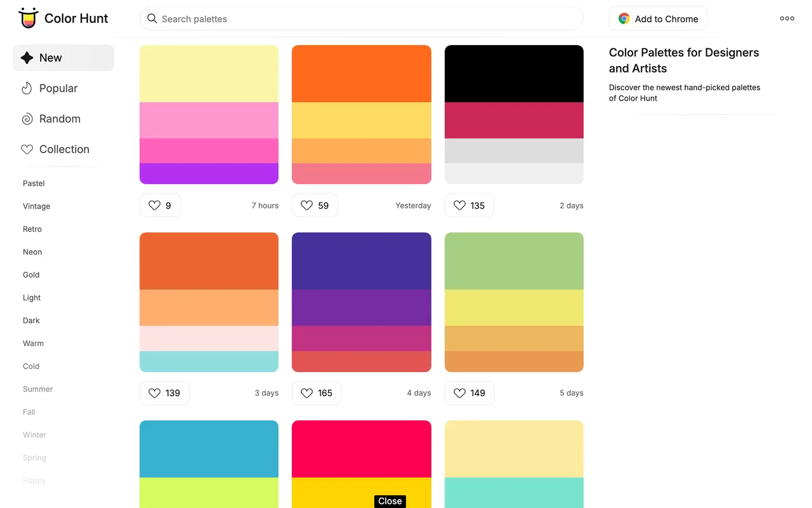812x508 pixels.
Task: Filter by Pastel tag
Action: click(x=34, y=183)
